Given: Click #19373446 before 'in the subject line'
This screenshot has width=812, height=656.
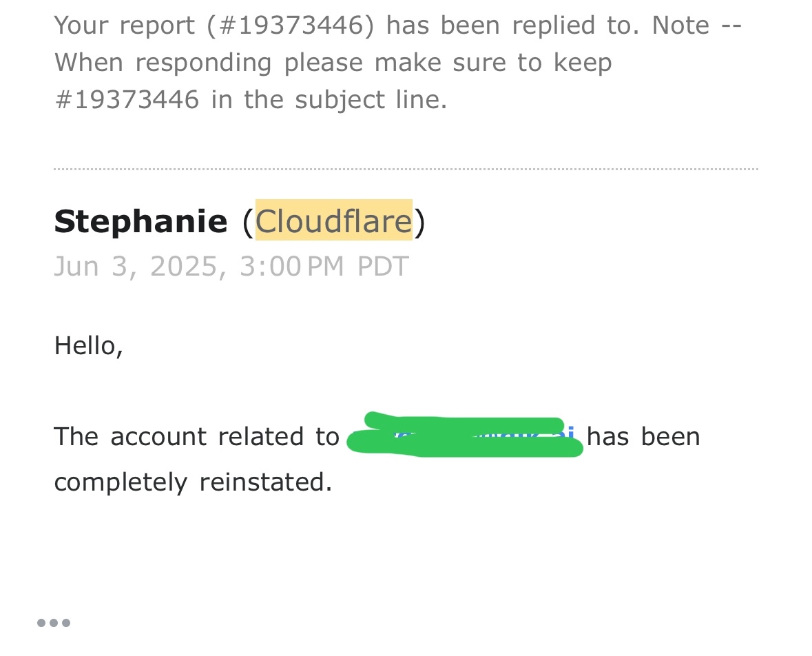Looking at the screenshot, I should (x=127, y=100).
